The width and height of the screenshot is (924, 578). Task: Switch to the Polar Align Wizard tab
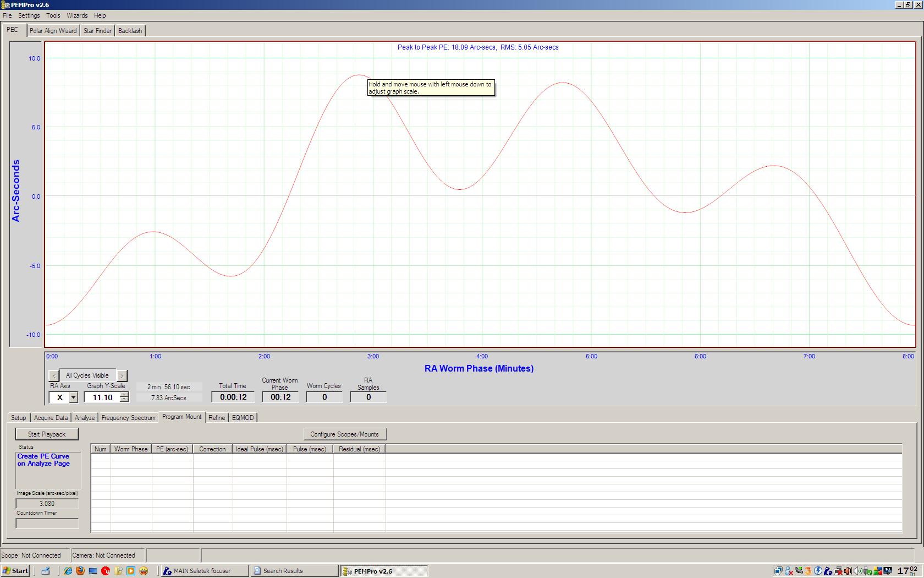(53, 31)
